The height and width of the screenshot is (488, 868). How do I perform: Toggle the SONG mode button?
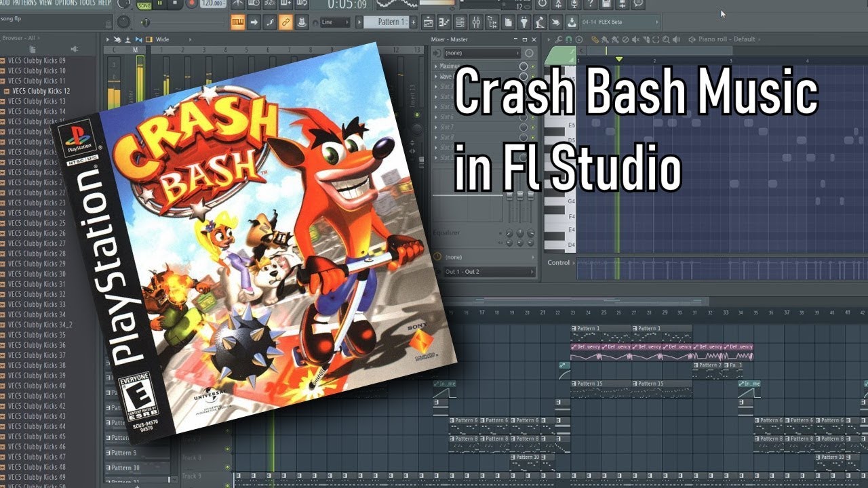[144, 5]
